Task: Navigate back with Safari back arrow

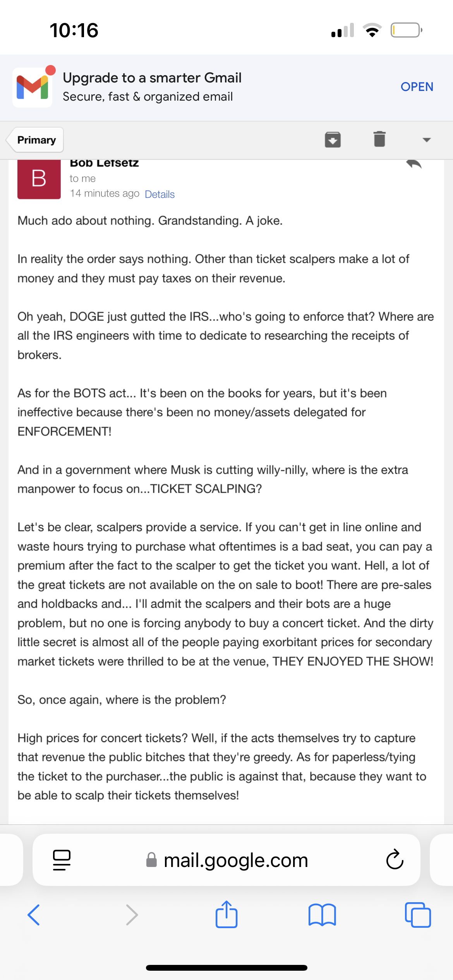Action: [34, 915]
